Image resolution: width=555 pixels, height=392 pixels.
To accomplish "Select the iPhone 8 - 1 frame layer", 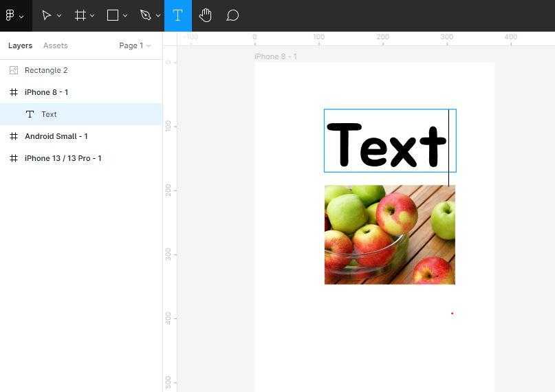I will click(46, 92).
